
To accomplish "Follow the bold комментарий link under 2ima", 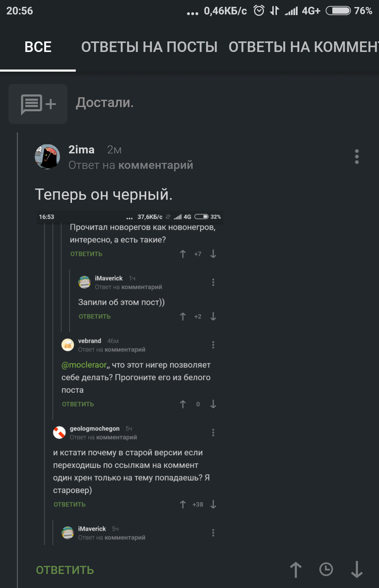I will 156,165.
